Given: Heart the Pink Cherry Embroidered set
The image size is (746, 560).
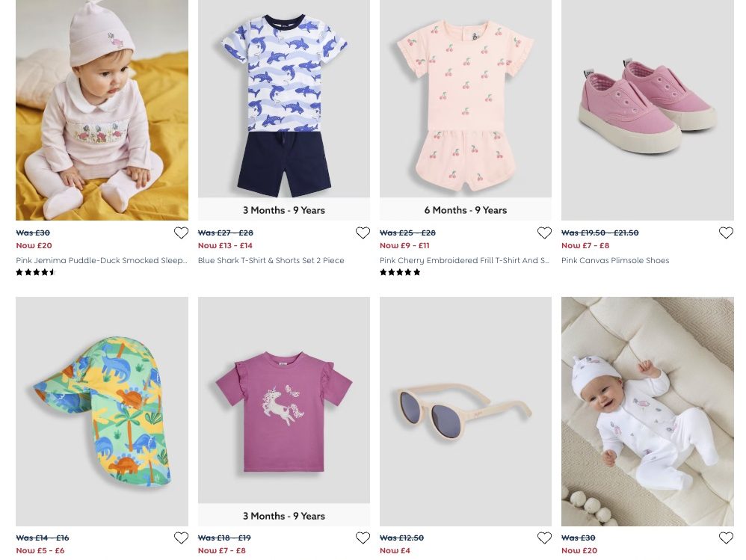Looking at the screenshot, I should coord(544,233).
